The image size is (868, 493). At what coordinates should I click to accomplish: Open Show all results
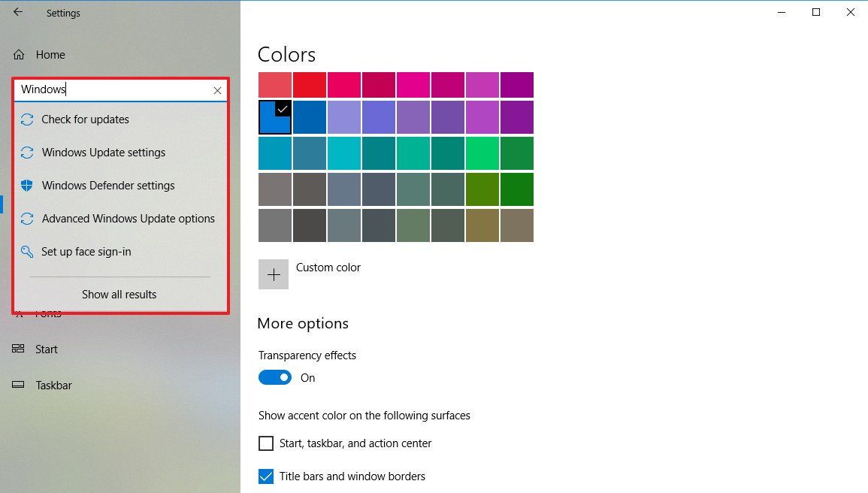(119, 294)
